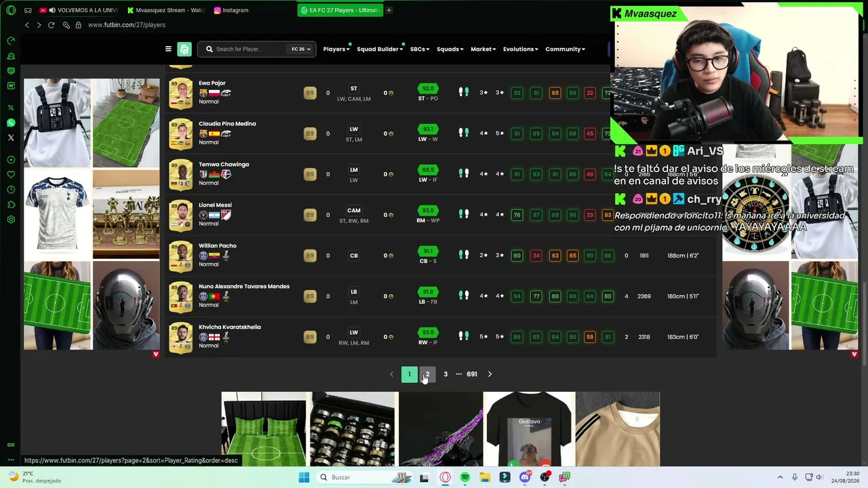Screen dimensions: 868x488
Task: Open Nuno Alexandre Tavares Mendes player page
Action: [244, 287]
